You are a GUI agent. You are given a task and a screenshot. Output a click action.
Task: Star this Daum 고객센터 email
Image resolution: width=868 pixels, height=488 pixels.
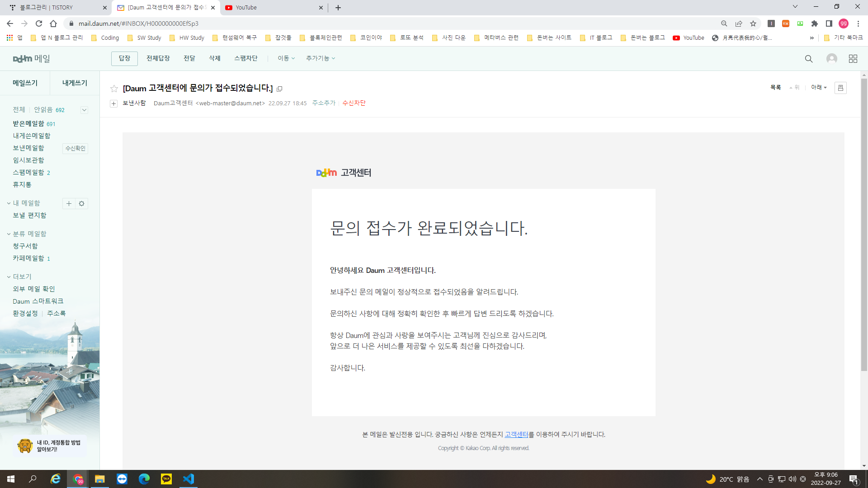pos(114,89)
